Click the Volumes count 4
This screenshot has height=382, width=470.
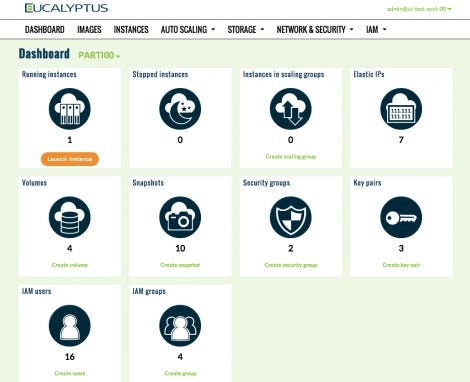tap(70, 248)
